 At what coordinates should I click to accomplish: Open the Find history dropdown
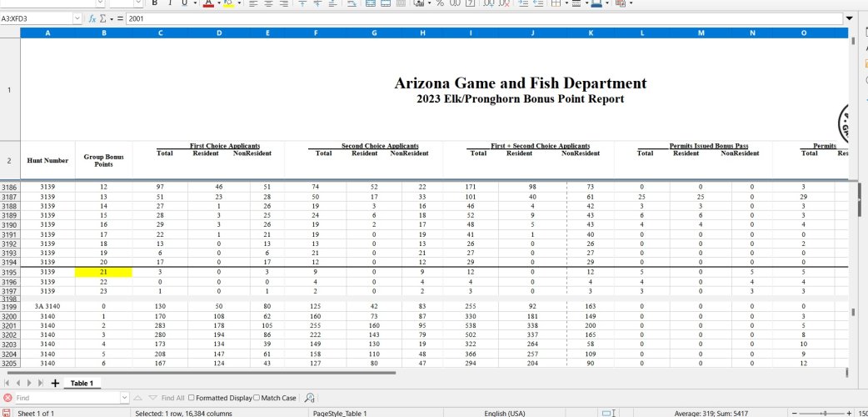124,398
